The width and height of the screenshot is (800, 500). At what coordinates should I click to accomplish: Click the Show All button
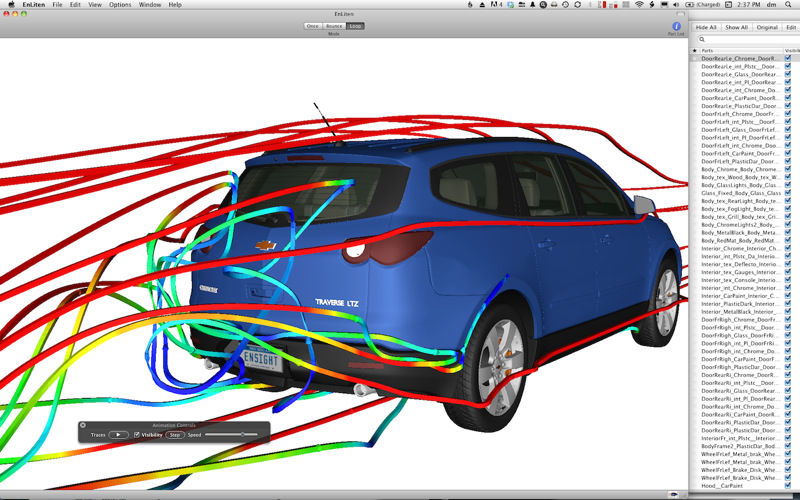tap(737, 27)
